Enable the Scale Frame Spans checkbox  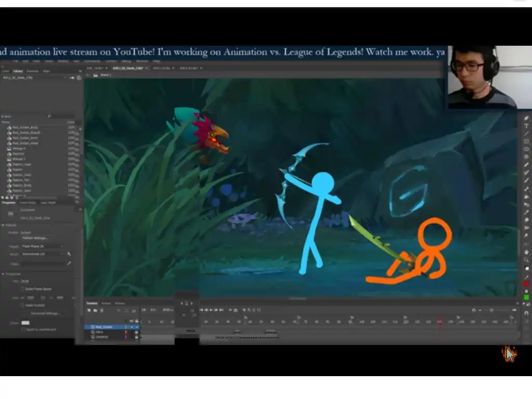(x=22, y=289)
